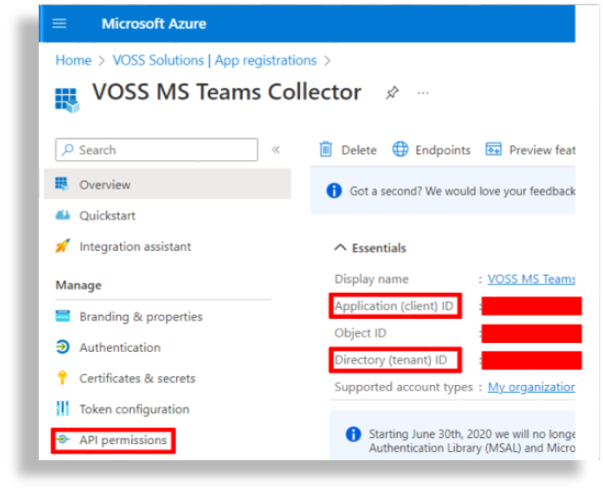Image resolution: width=603 pixels, height=494 pixels.
Task: Click the Quickstart cloud icon
Action: (63, 215)
